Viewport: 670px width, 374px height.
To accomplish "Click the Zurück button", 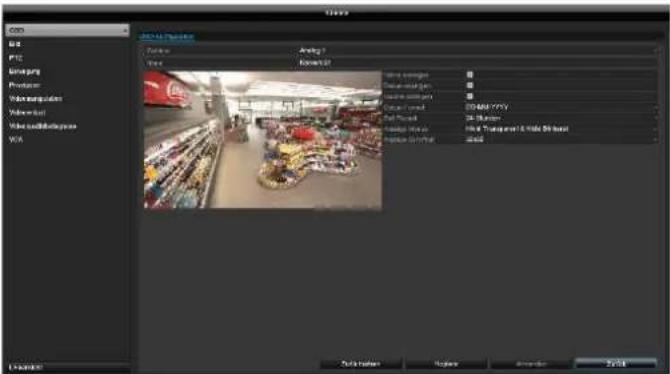I will pos(616,364).
